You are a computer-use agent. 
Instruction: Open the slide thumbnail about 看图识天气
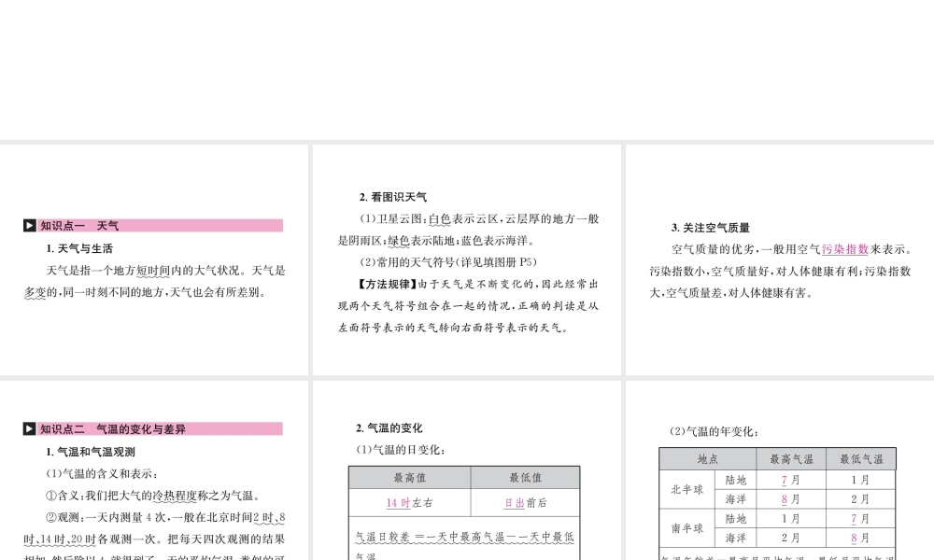[x=467, y=259]
